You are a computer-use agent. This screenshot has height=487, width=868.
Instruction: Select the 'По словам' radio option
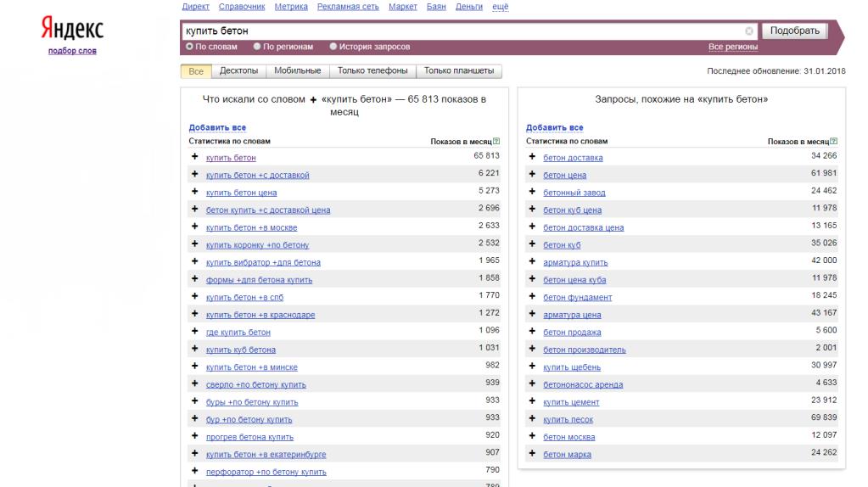(x=189, y=47)
